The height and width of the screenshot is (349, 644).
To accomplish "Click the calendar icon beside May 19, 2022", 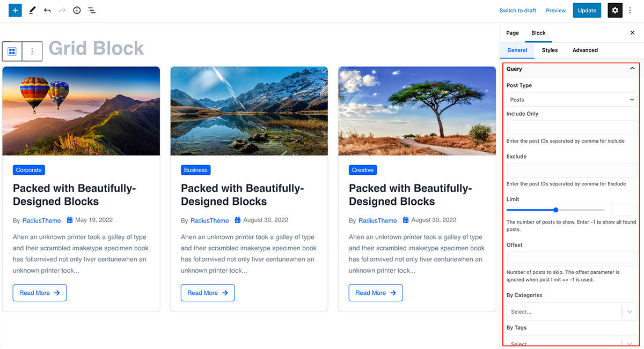I will pyautogui.click(x=70, y=220).
